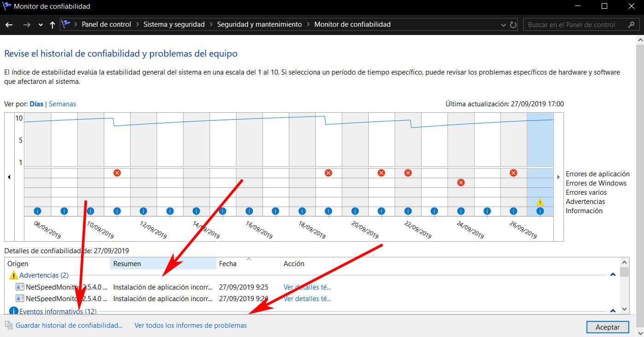Click the information icon for 16/09/2019
Viewport: 644px width, 337px height.
(249, 211)
